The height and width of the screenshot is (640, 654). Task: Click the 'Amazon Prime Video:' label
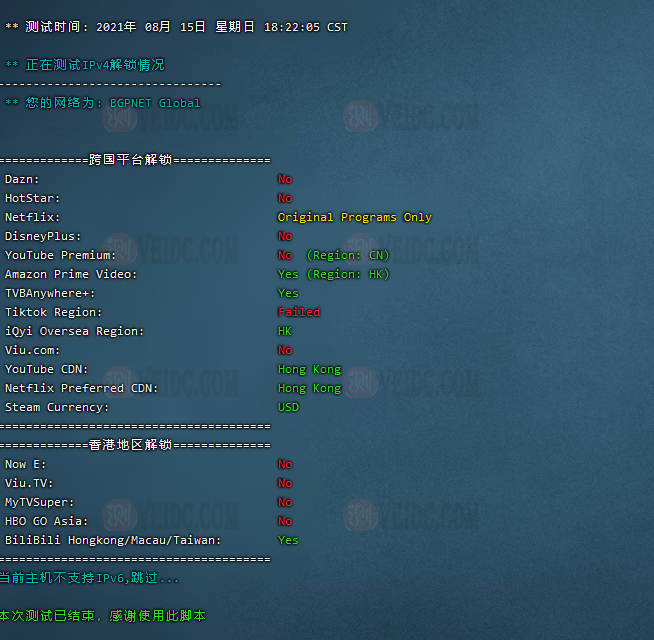(x=70, y=274)
